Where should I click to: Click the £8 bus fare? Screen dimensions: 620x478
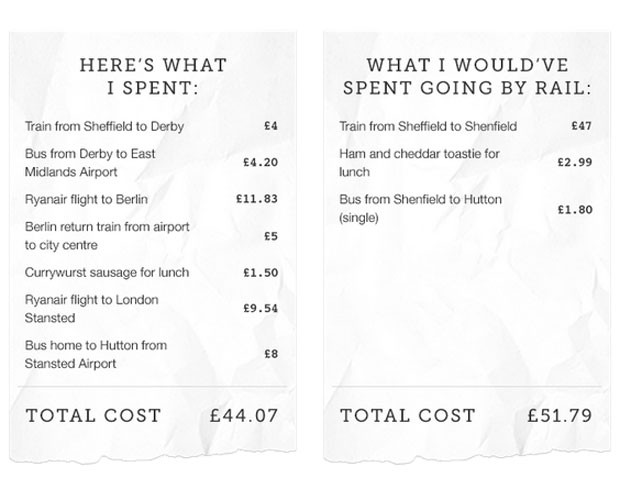coord(271,354)
